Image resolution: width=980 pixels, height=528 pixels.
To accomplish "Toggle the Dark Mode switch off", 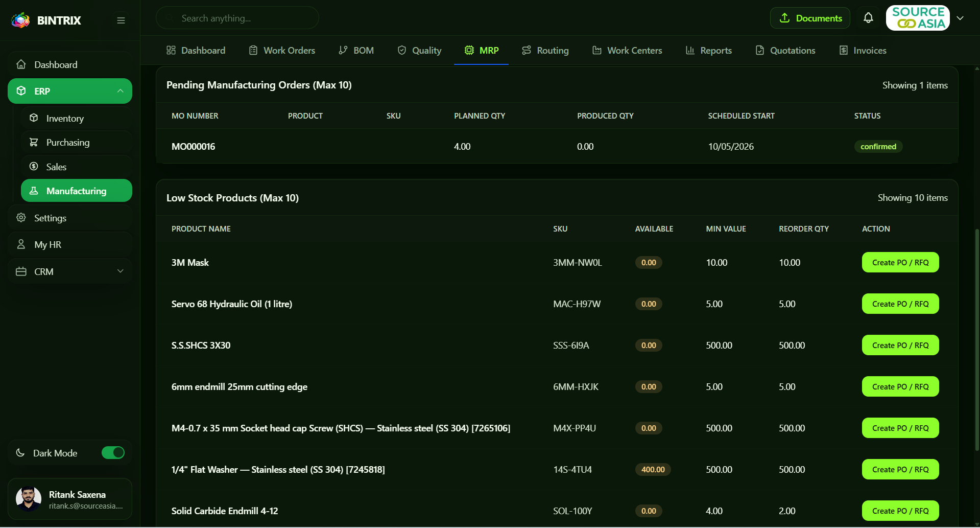I will tap(113, 453).
